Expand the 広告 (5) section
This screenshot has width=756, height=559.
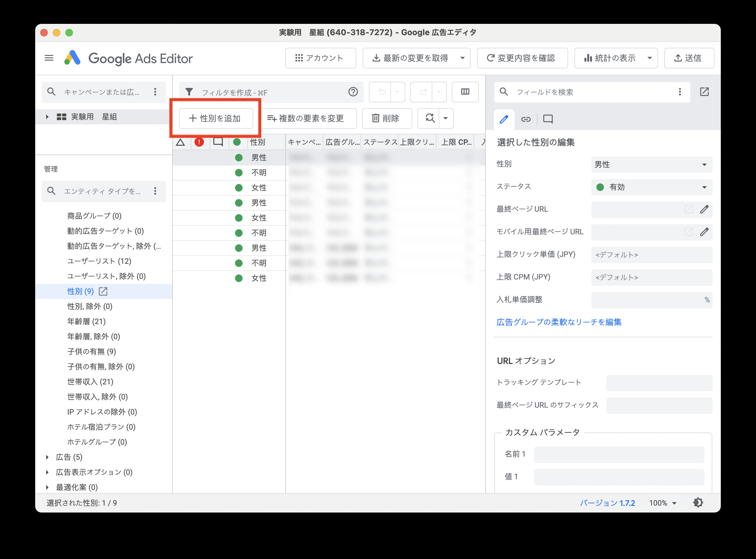[47, 457]
